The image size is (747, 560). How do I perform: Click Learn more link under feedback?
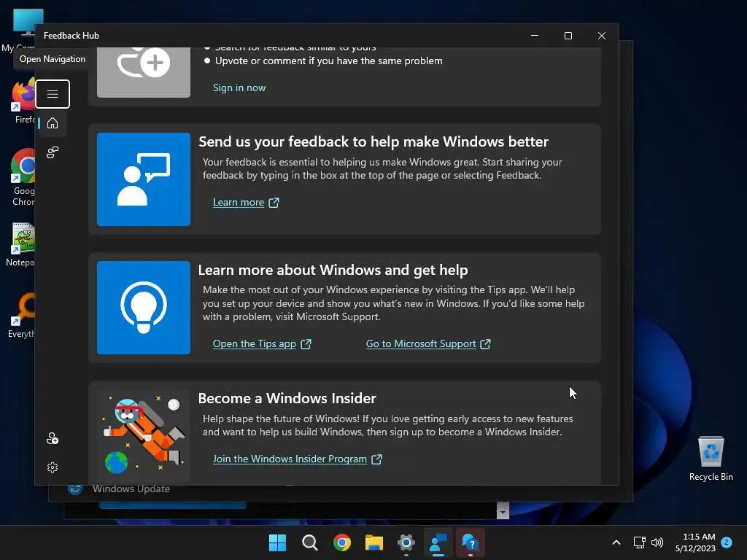click(239, 203)
